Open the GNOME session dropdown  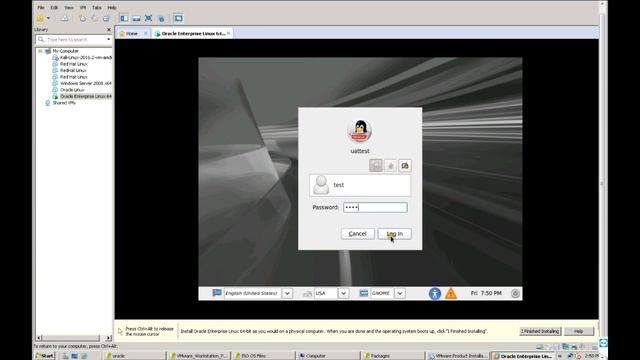coord(400,293)
